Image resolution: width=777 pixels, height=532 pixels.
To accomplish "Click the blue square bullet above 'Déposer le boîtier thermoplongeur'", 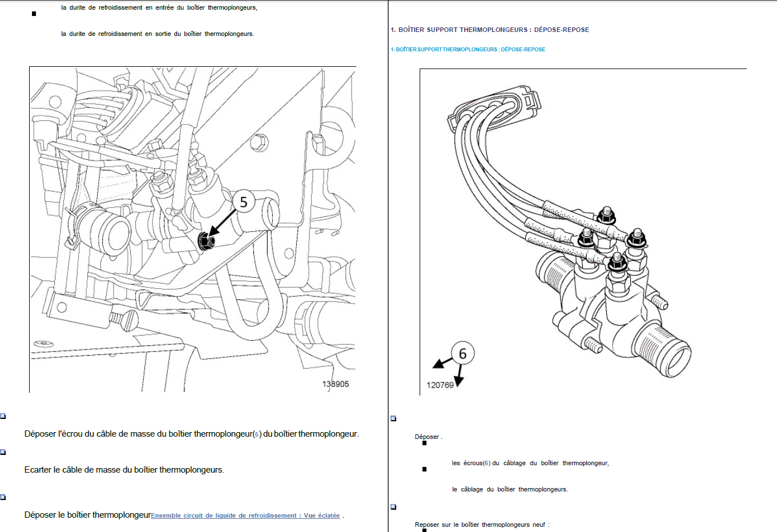I will click(x=3, y=497).
